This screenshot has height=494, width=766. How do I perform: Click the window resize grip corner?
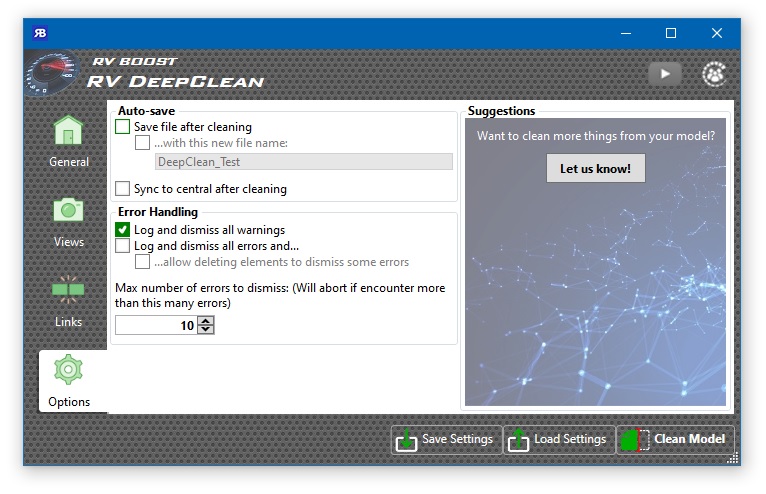click(734, 458)
